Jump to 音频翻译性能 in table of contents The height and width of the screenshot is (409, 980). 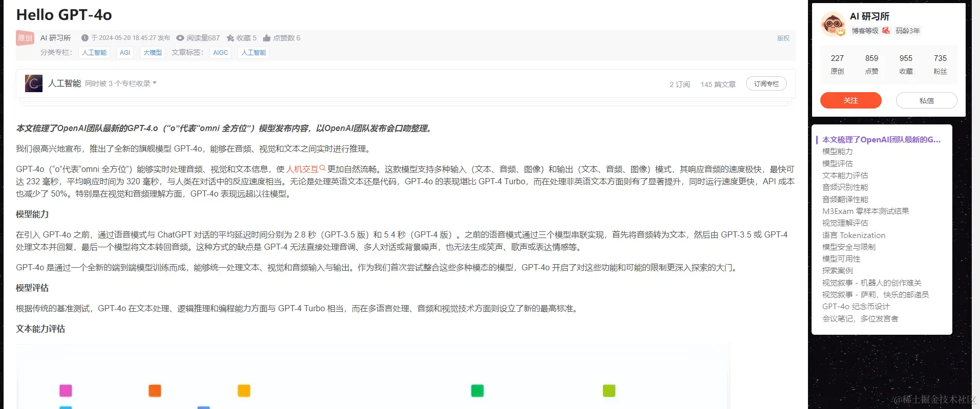[x=845, y=199]
